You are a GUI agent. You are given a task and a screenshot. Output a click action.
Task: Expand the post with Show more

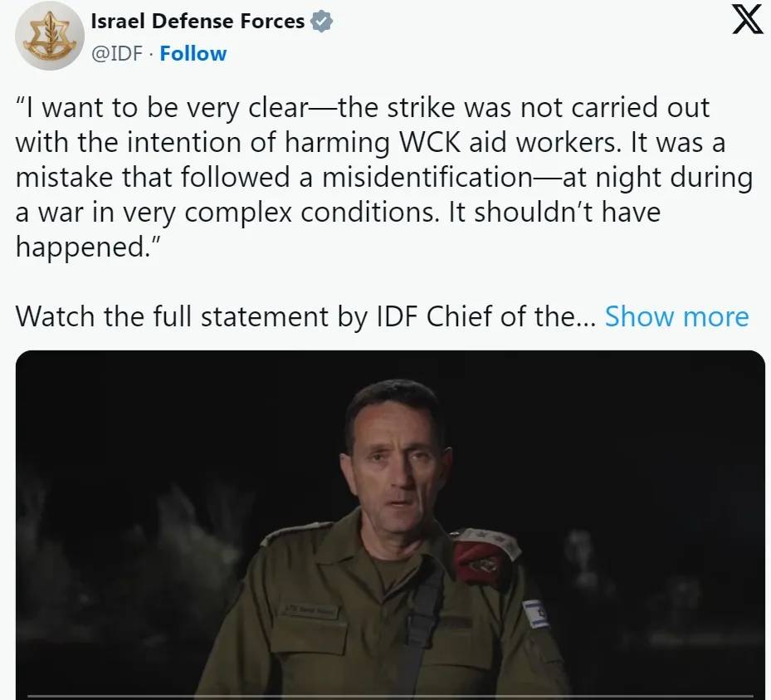pos(676,316)
